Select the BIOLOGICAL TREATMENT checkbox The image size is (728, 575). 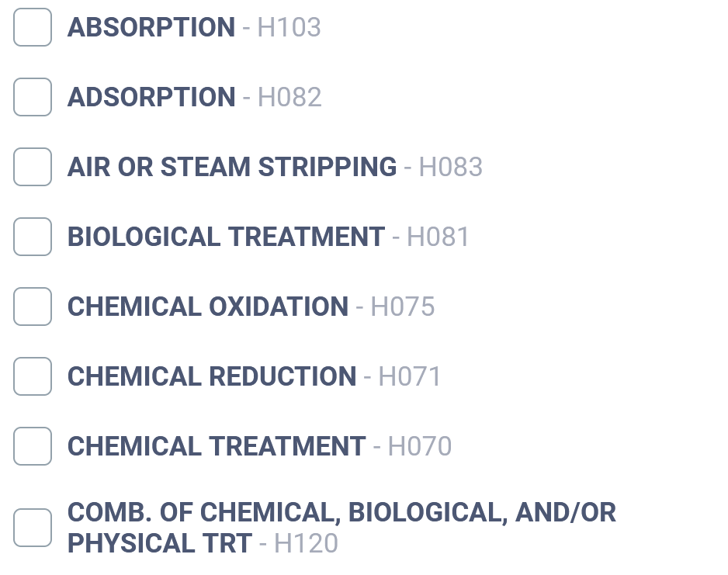[x=33, y=237]
